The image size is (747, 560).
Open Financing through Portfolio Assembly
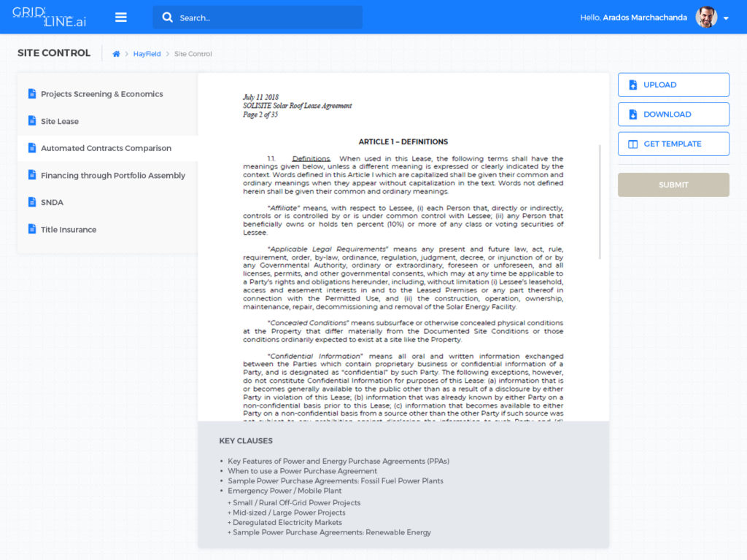point(112,175)
